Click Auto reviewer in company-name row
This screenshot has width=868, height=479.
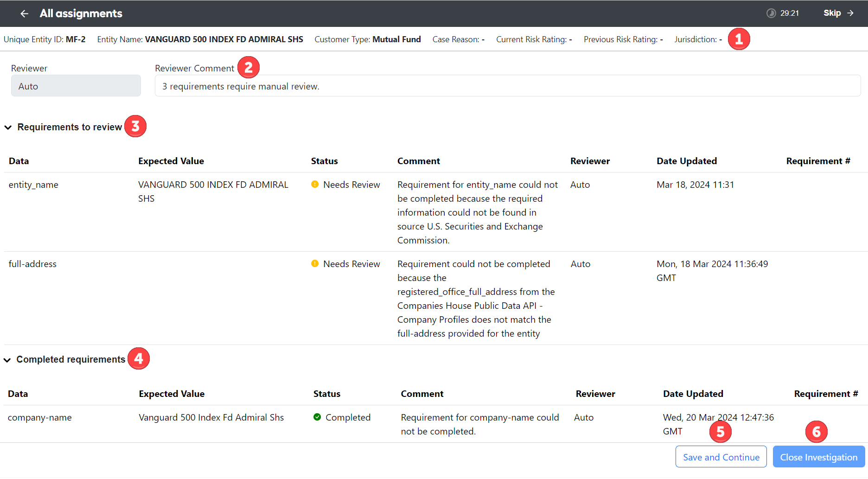pyautogui.click(x=584, y=417)
